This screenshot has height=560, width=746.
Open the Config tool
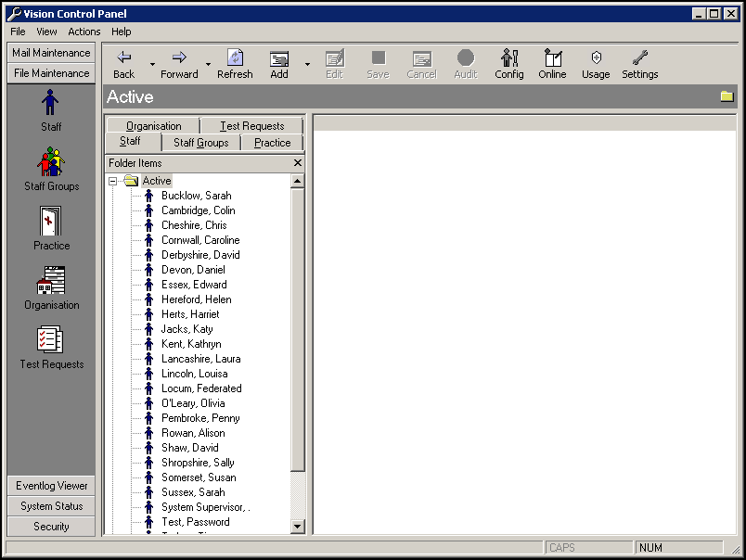508,64
